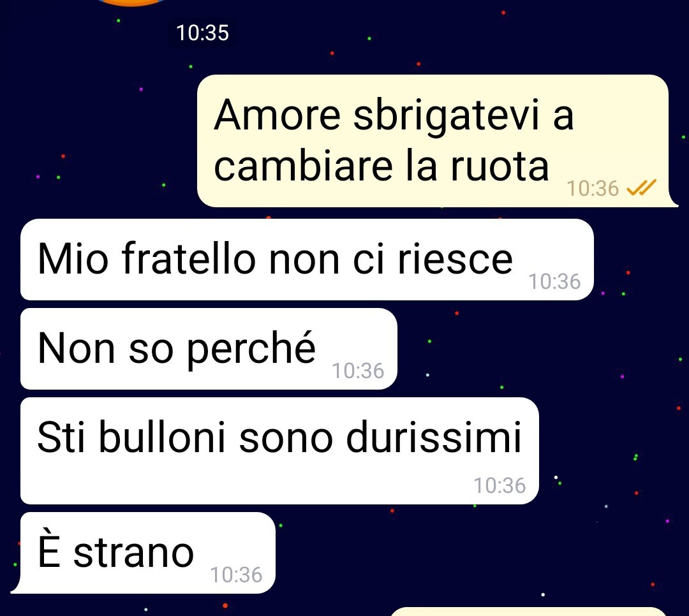Image resolution: width=689 pixels, height=616 pixels.
Task: Select the "Amore sbrigatevi a cambiare la ruota" message
Action: tap(437, 141)
